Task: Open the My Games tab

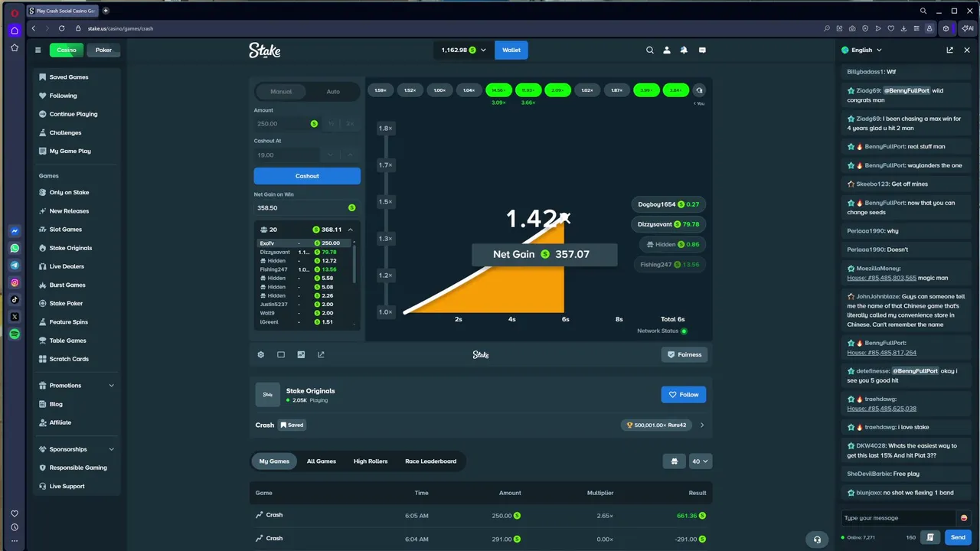Action: (x=274, y=461)
